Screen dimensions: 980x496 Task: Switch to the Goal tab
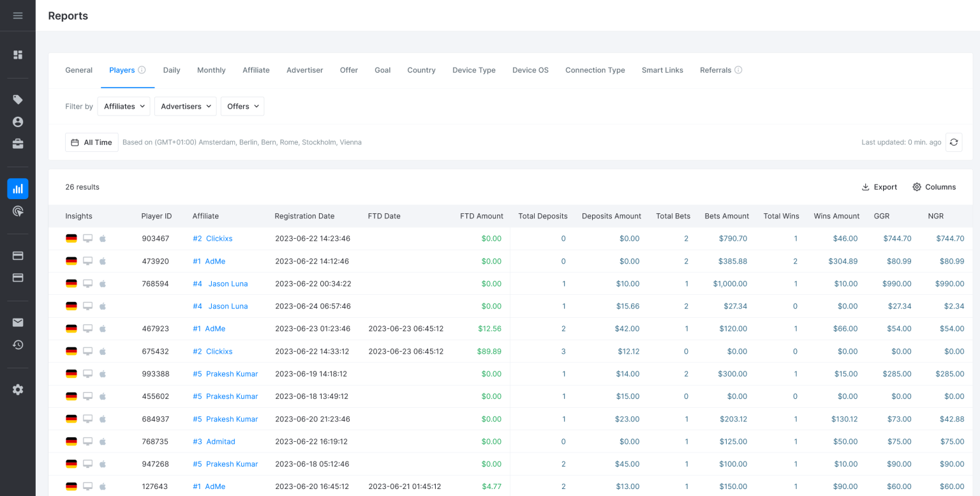(x=383, y=70)
